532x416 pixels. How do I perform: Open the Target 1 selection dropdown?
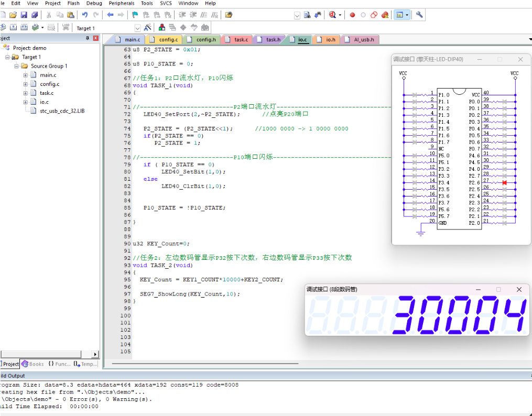tap(137, 28)
